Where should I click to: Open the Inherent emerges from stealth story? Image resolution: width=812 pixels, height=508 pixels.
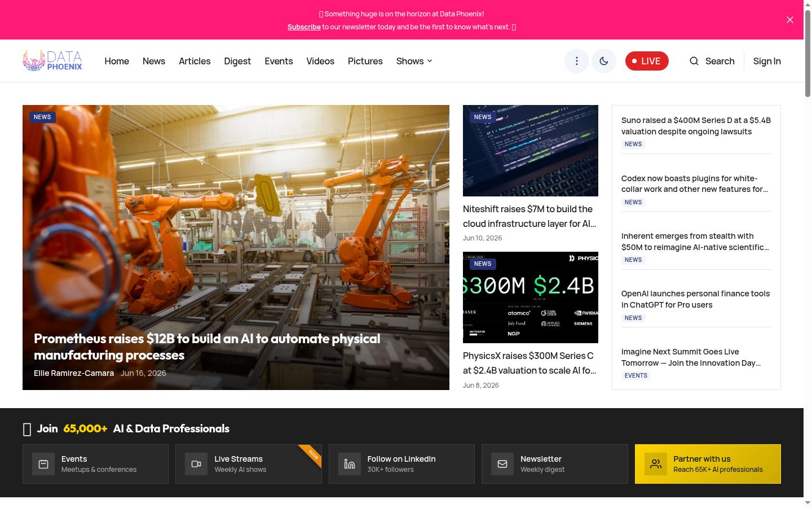[x=695, y=242]
